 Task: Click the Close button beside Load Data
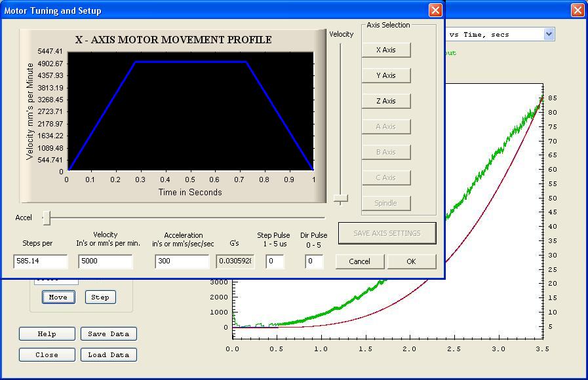point(47,355)
